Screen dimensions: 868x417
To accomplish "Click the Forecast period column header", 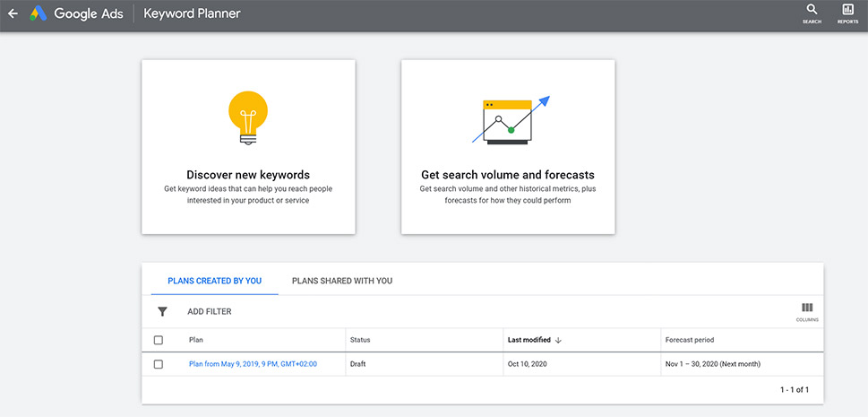I will 689,340.
